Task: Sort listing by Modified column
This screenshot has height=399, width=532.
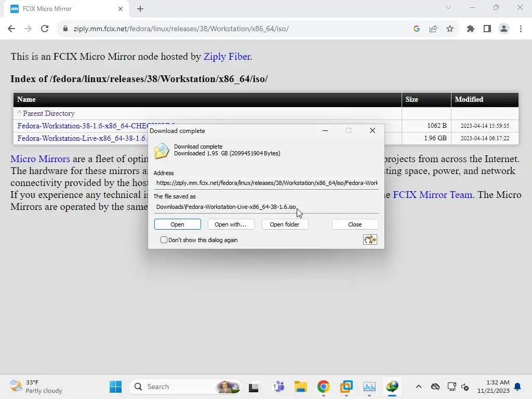Action: tap(469, 99)
